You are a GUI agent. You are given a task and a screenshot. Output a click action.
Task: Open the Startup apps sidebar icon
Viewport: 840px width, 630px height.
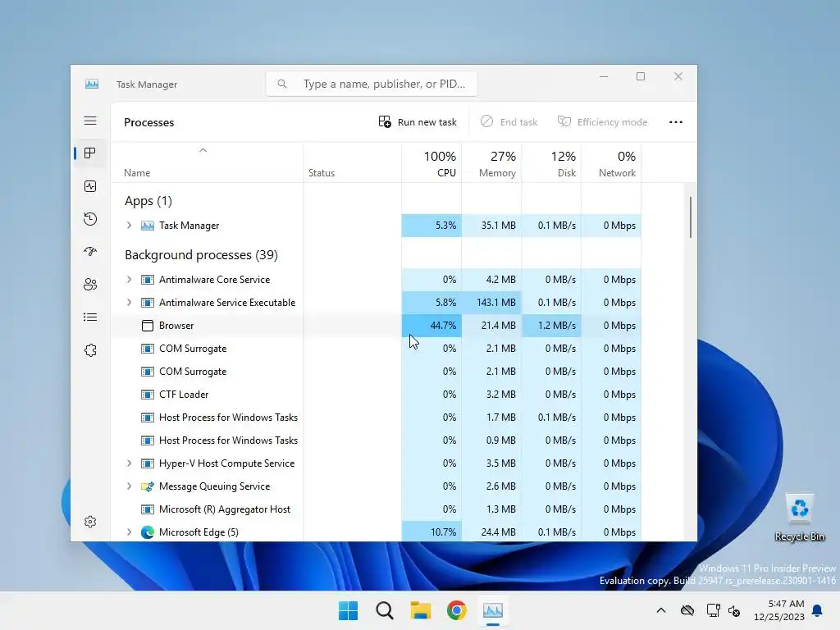tap(90, 251)
